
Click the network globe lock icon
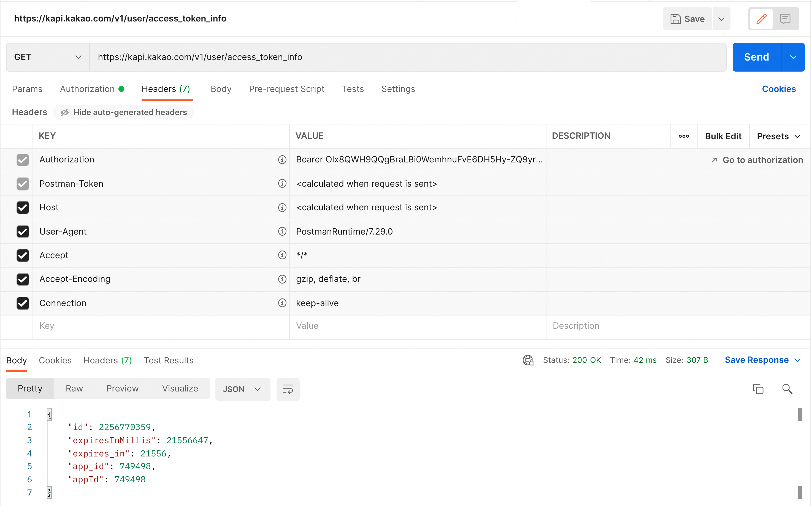[528, 360]
